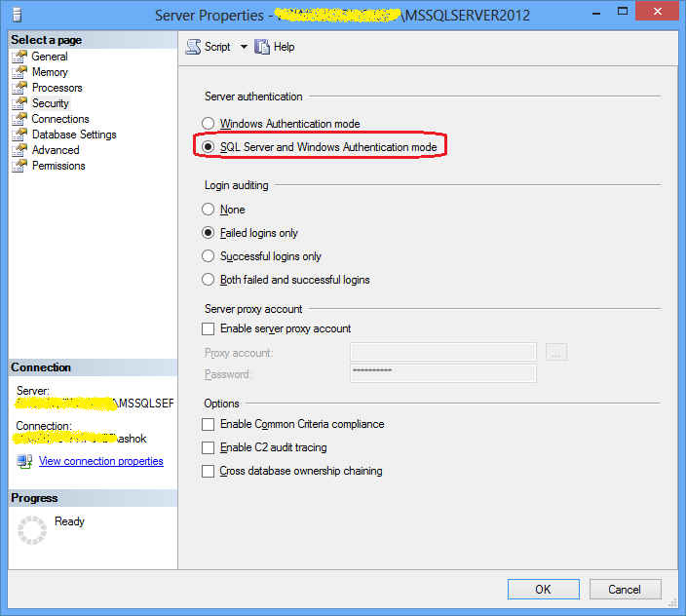Enable server proxy account checkbox
This screenshot has width=686, height=616.
208,329
